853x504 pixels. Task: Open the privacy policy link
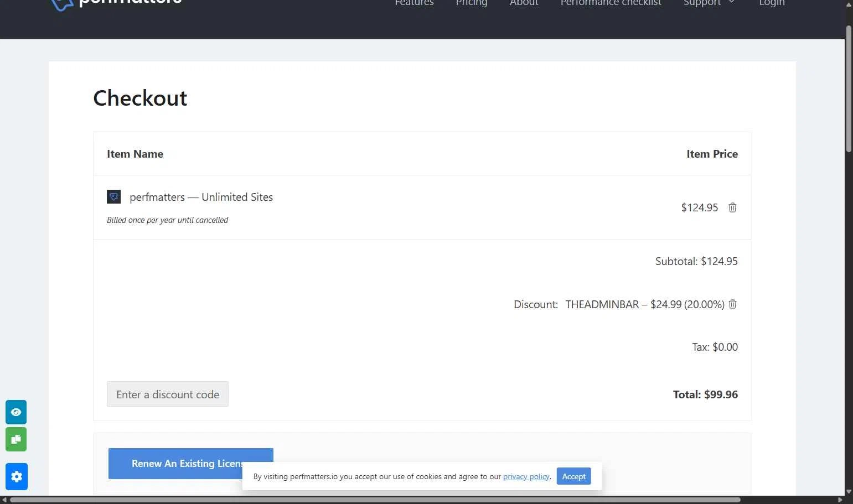(x=526, y=476)
